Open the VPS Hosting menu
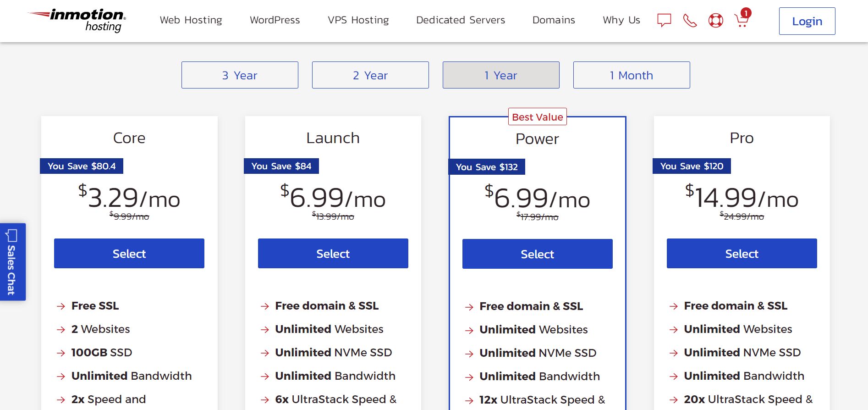 [358, 20]
